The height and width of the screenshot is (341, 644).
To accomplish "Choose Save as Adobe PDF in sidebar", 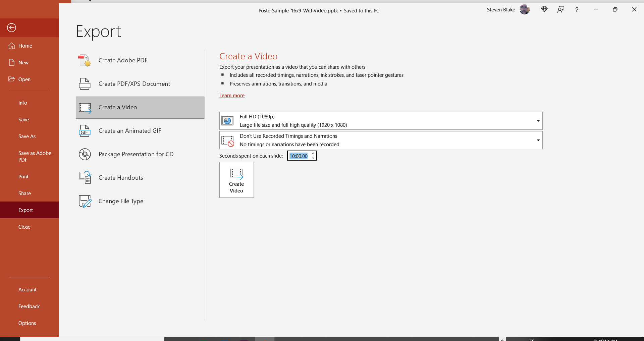I will (x=29, y=156).
